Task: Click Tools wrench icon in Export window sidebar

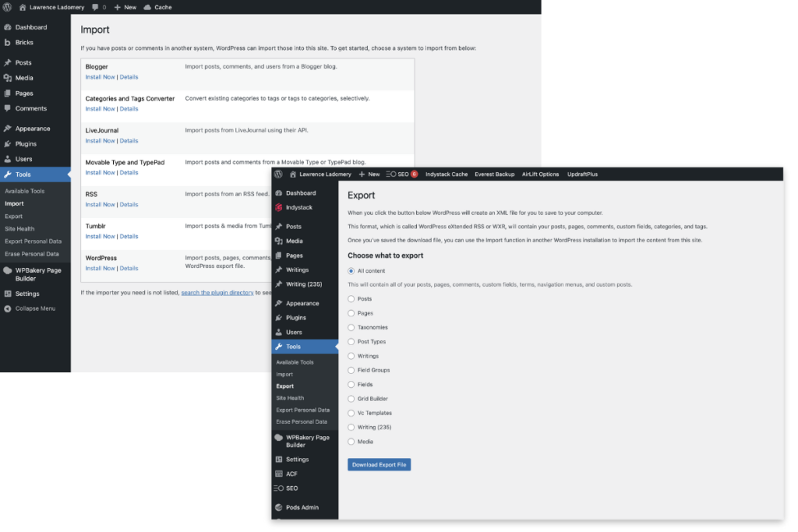Action: [x=279, y=347]
